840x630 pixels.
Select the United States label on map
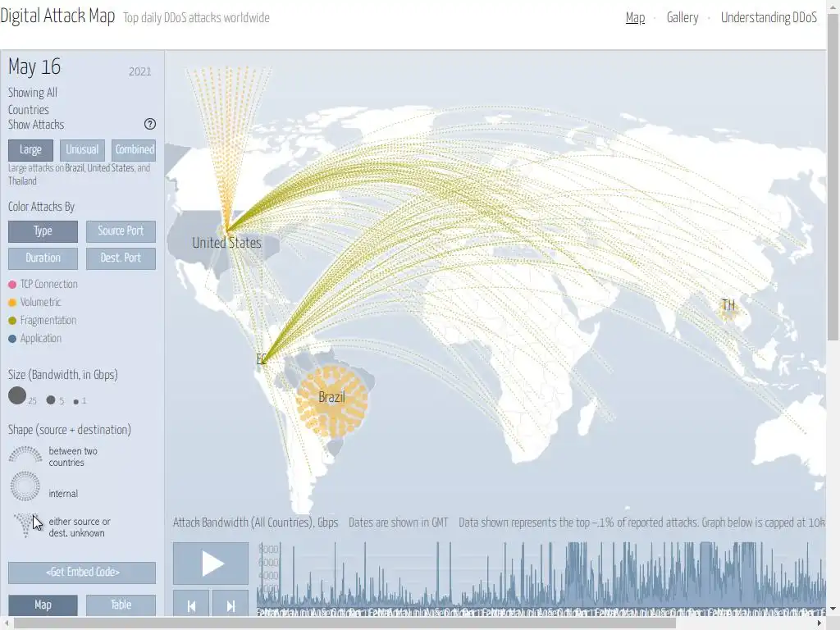point(226,243)
